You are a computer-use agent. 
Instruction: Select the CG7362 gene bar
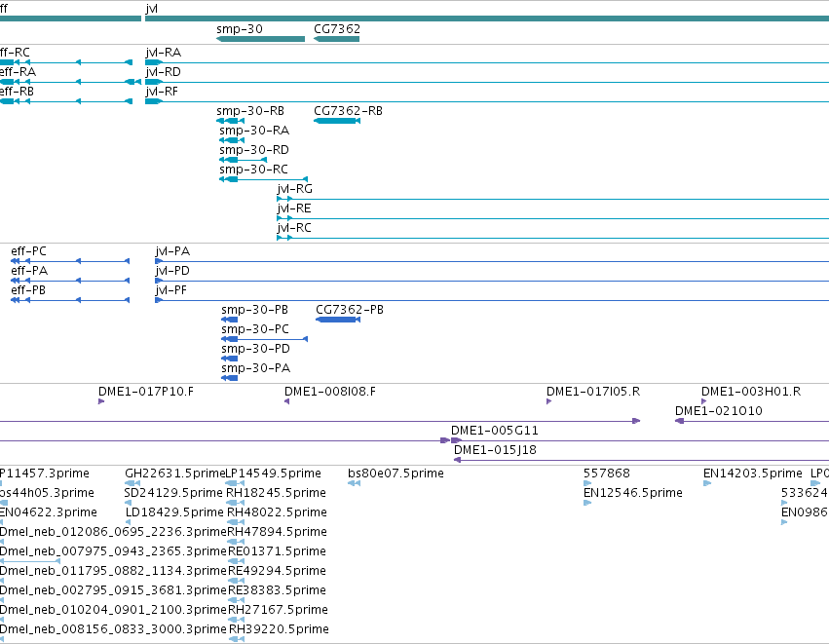pyautogui.click(x=337, y=39)
